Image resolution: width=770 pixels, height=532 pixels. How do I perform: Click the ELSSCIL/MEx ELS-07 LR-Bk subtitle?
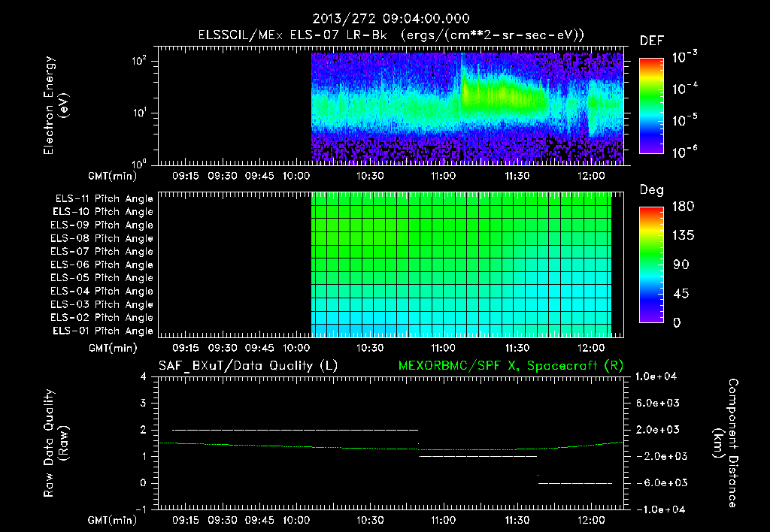pyautogui.click(x=293, y=35)
